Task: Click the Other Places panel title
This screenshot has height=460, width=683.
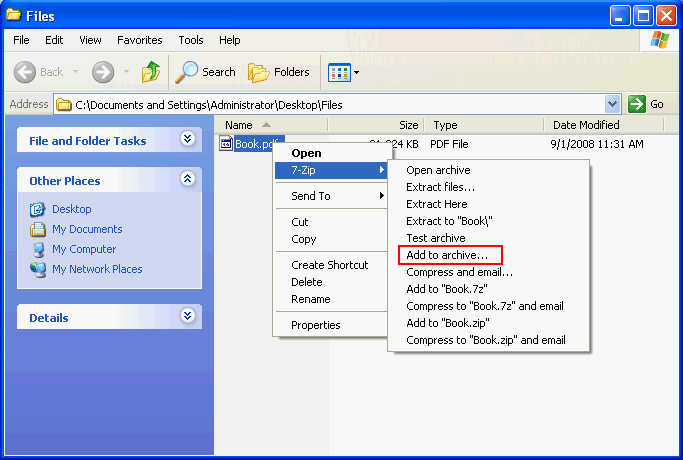Action: click(65, 181)
